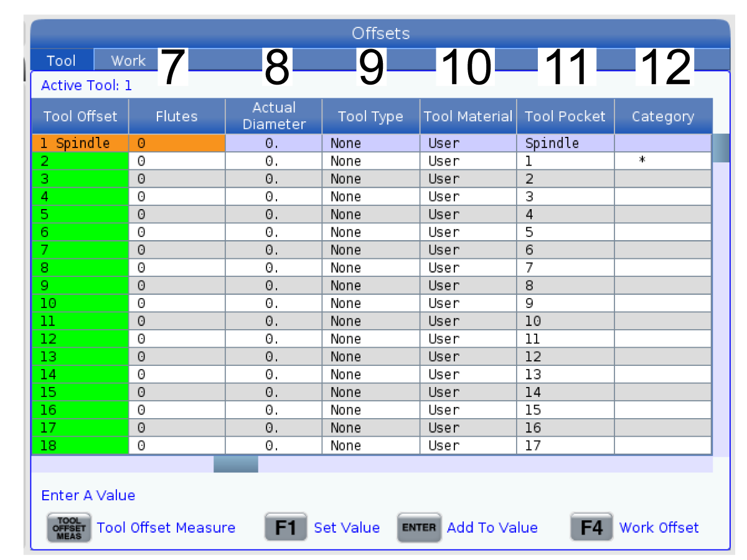This screenshot has height=560, width=747.
Task: Click the ENTER key icon
Action: (x=419, y=528)
